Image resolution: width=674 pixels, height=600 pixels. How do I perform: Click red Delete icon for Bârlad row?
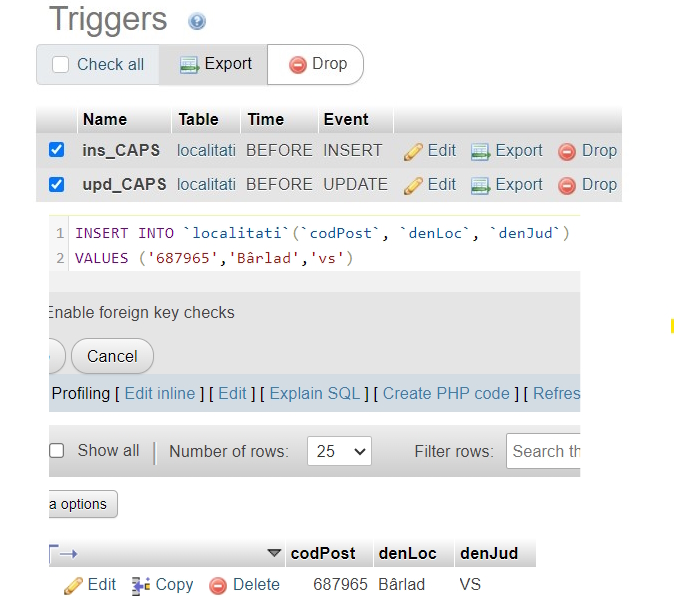[x=218, y=586]
